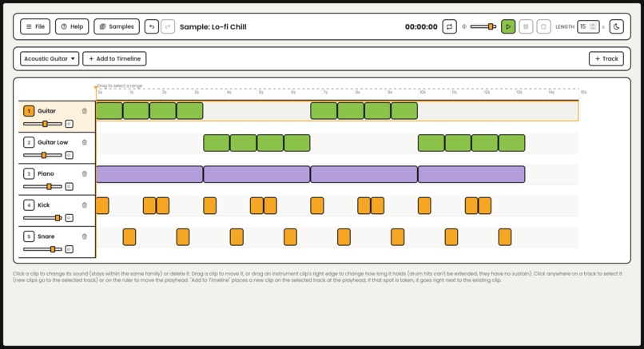The height and width of the screenshot is (349, 644).
Task: Delete the Kick track
Action: coord(85,205)
